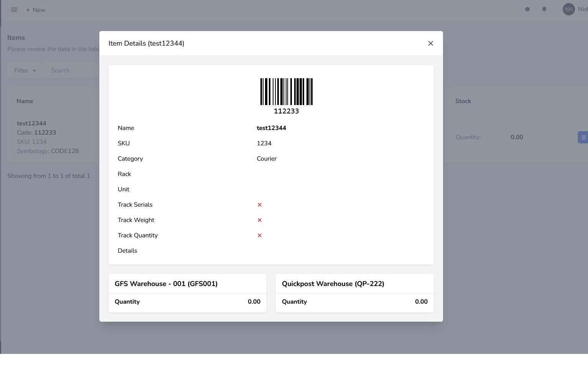Image resolution: width=588 pixels, height=370 pixels.
Task: Open the settings gear icon
Action: (527, 9)
